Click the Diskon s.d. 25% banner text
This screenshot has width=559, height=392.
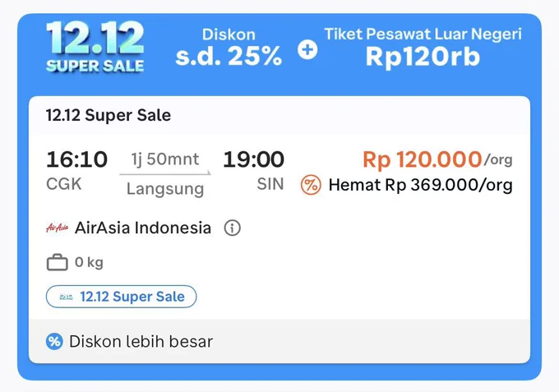[x=229, y=47]
